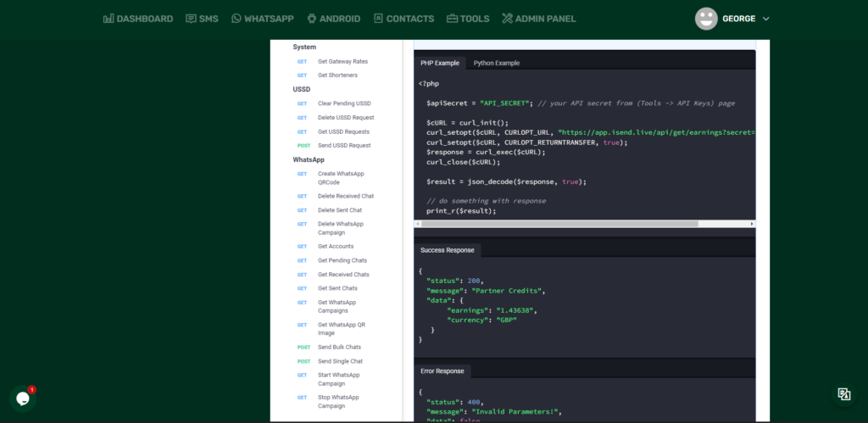Open the SMS menu
This screenshot has height=423, width=868.
pos(202,19)
